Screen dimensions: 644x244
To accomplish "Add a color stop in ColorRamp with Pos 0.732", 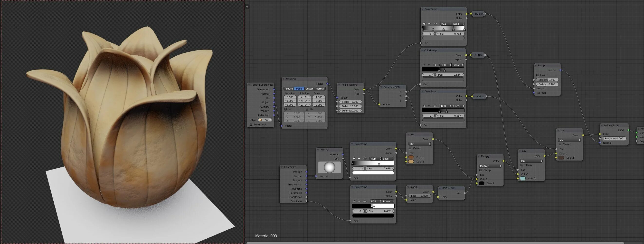I will click(x=424, y=24).
